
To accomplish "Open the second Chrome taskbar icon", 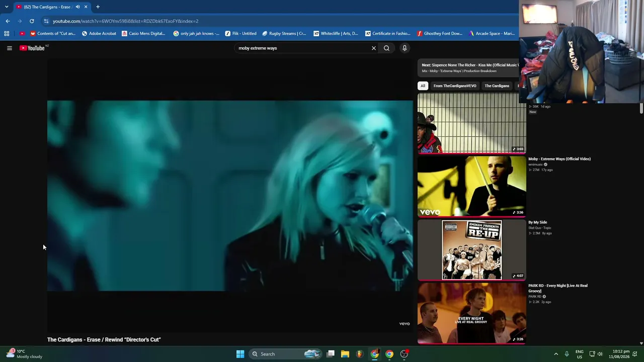I will (x=389, y=354).
